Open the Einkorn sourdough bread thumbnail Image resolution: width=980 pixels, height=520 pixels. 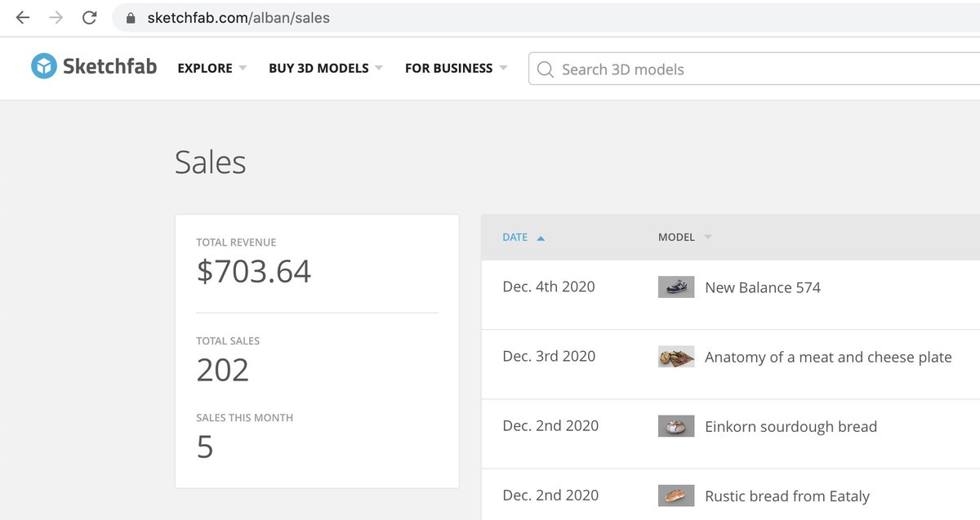[x=676, y=426]
